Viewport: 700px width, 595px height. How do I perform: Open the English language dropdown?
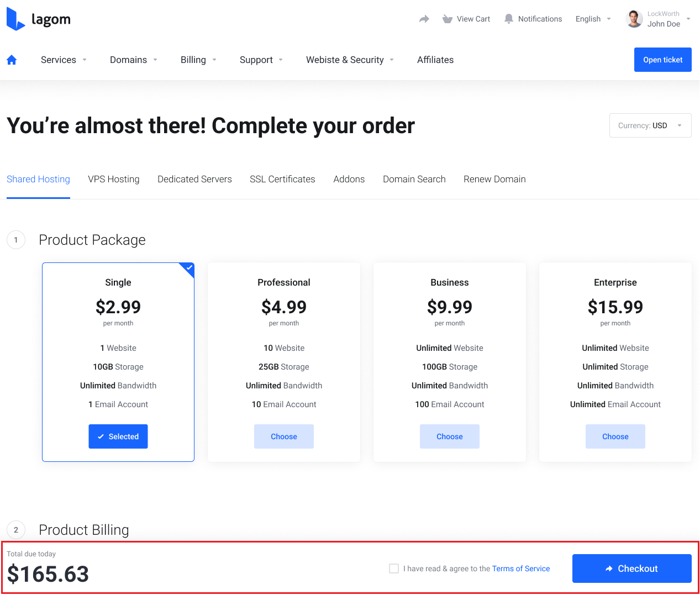pos(593,19)
